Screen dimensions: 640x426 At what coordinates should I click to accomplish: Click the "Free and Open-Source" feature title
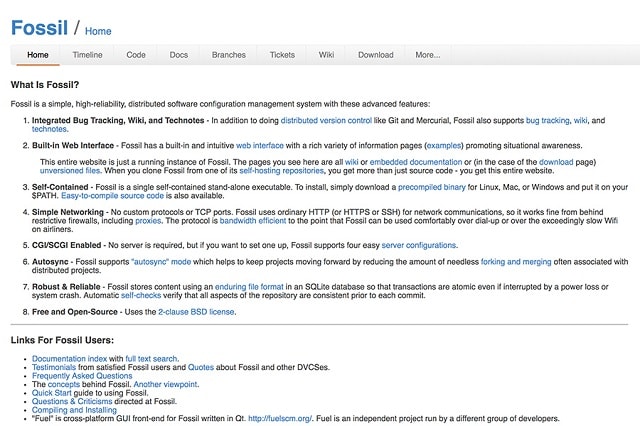(75, 312)
